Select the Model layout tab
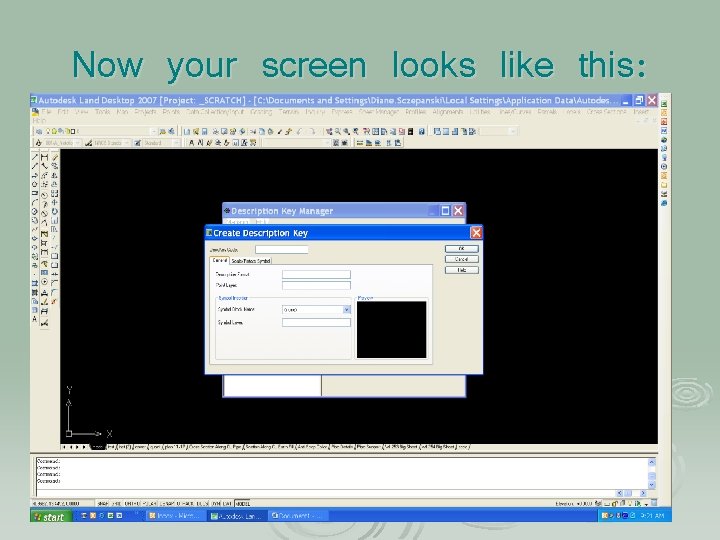The image size is (720, 540). (97, 447)
